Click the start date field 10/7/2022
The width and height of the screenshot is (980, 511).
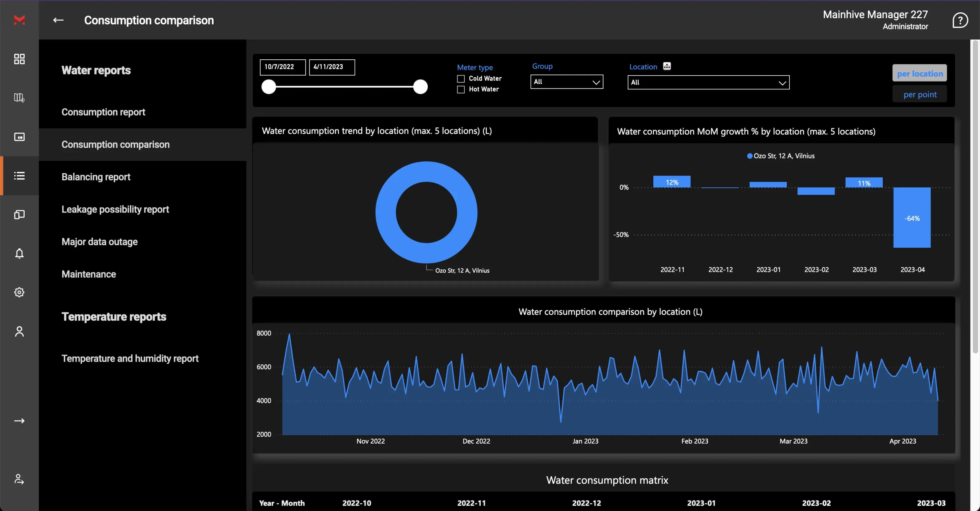coord(282,67)
